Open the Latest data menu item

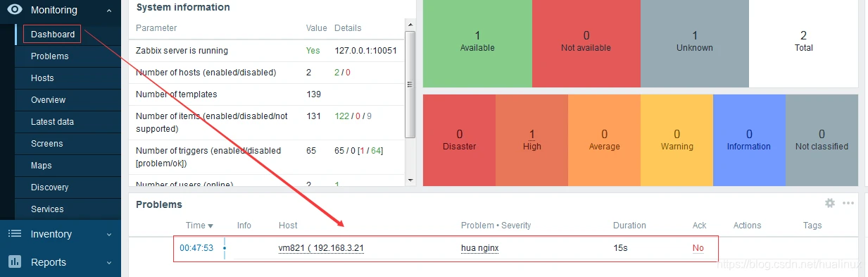click(x=52, y=122)
